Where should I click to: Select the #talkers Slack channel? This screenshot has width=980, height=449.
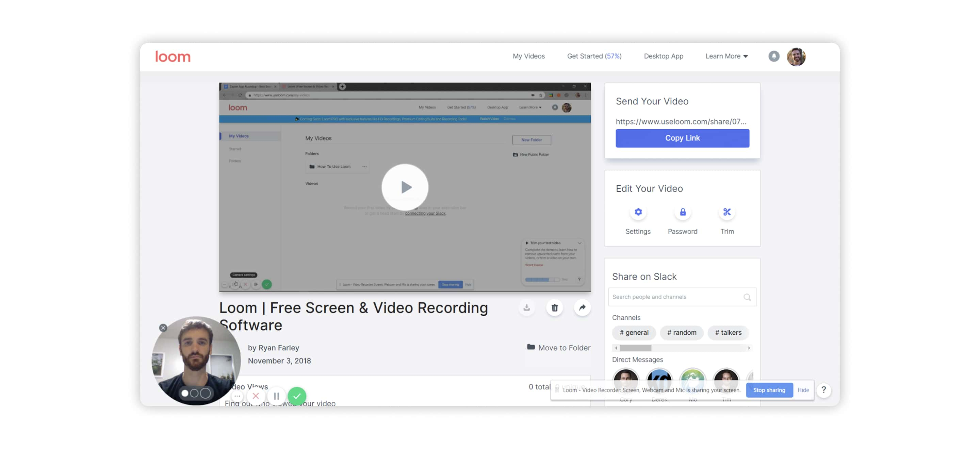tap(728, 332)
